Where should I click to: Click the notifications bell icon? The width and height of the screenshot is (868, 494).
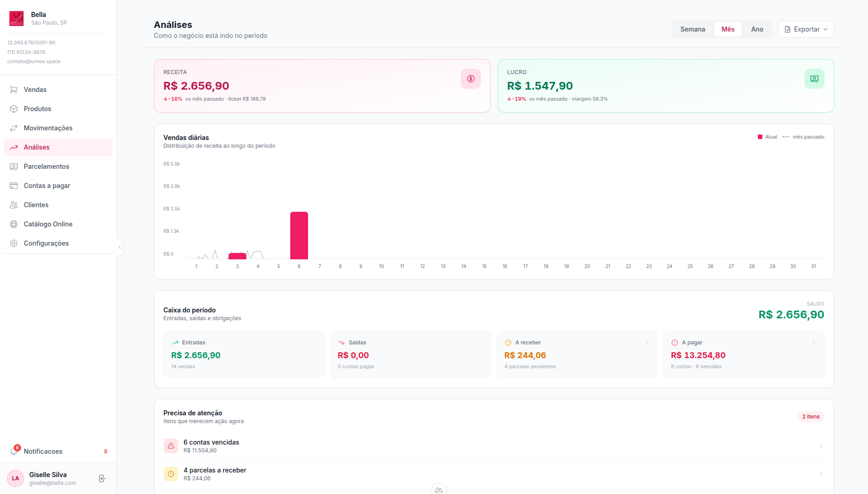(14, 451)
